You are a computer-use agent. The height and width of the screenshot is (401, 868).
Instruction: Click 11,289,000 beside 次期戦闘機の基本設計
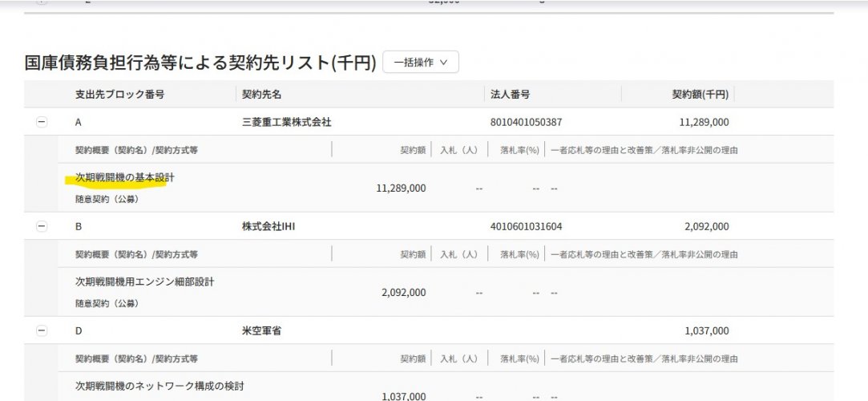click(x=401, y=188)
